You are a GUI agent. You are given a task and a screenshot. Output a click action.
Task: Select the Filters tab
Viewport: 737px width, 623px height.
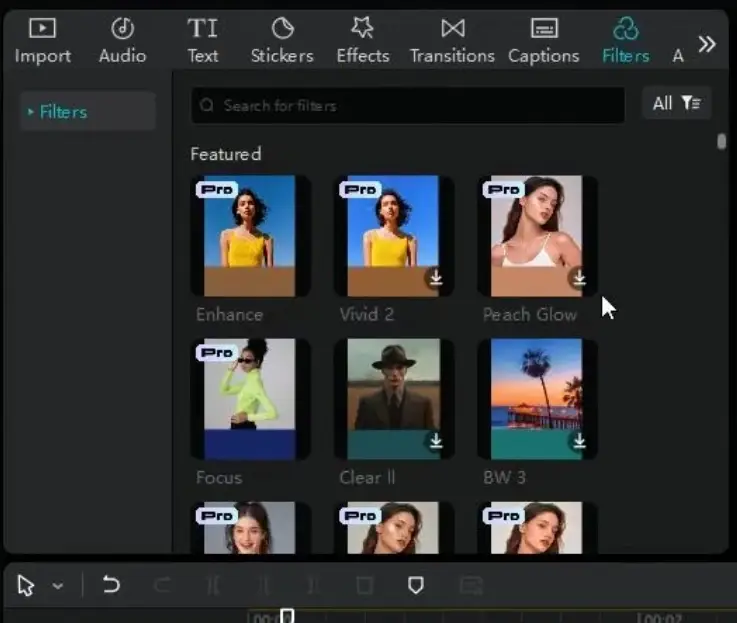(626, 41)
